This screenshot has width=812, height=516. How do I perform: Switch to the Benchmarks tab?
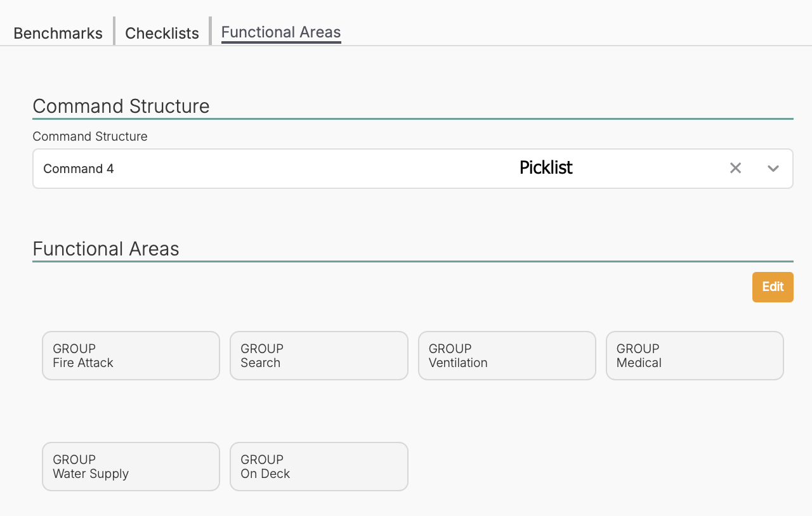pyautogui.click(x=58, y=33)
